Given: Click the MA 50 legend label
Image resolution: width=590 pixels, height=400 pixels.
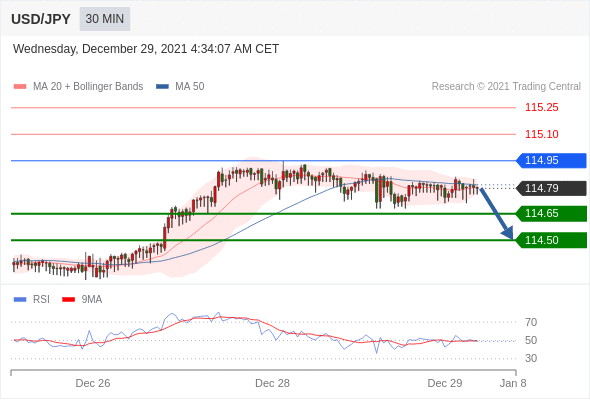Looking at the screenshot, I should 190,87.
